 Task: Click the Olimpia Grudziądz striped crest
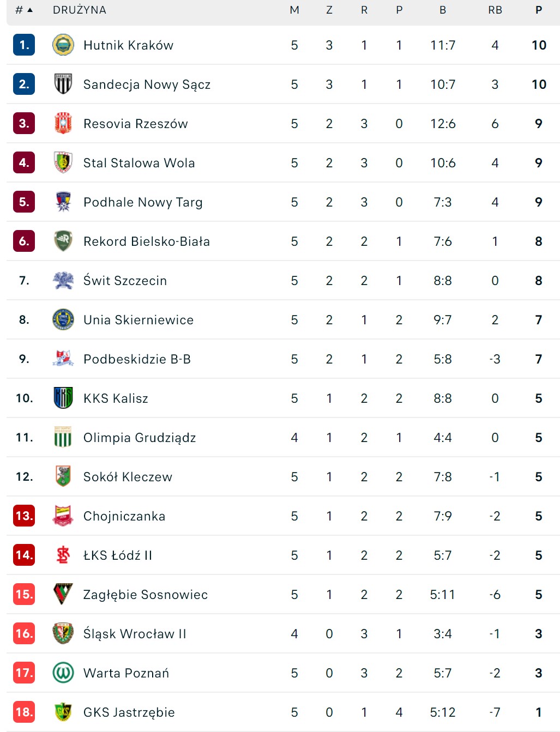[x=63, y=438]
